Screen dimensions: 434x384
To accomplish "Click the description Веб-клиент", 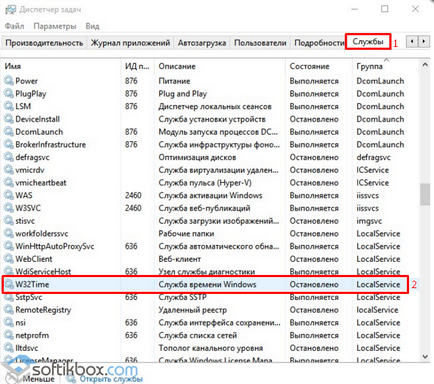I will click(x=179, y=259).
